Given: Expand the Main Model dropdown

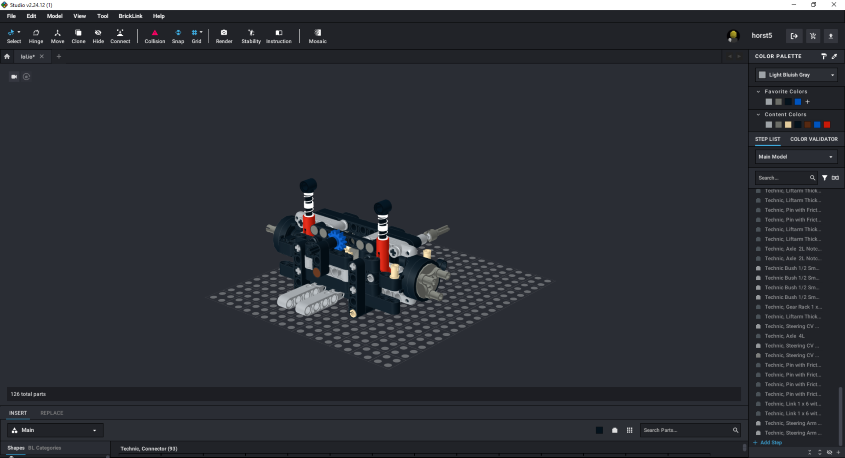Looking at the screenshot, I should (796, 157).
